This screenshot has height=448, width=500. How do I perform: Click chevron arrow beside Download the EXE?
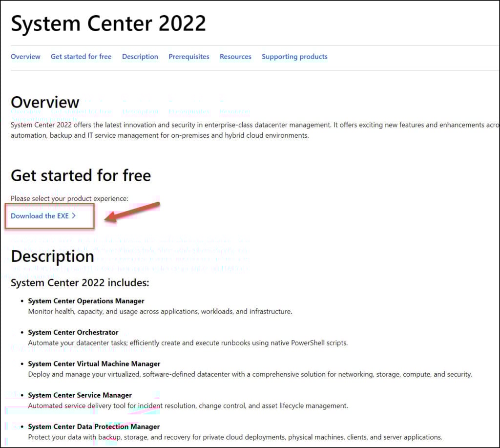(x=74, y=216)
